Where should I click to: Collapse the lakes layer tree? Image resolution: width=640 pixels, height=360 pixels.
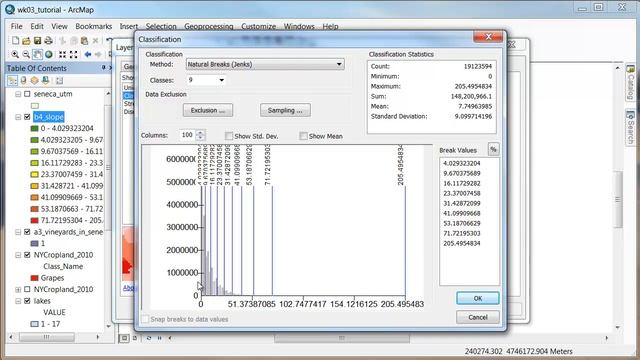[18, 301]
